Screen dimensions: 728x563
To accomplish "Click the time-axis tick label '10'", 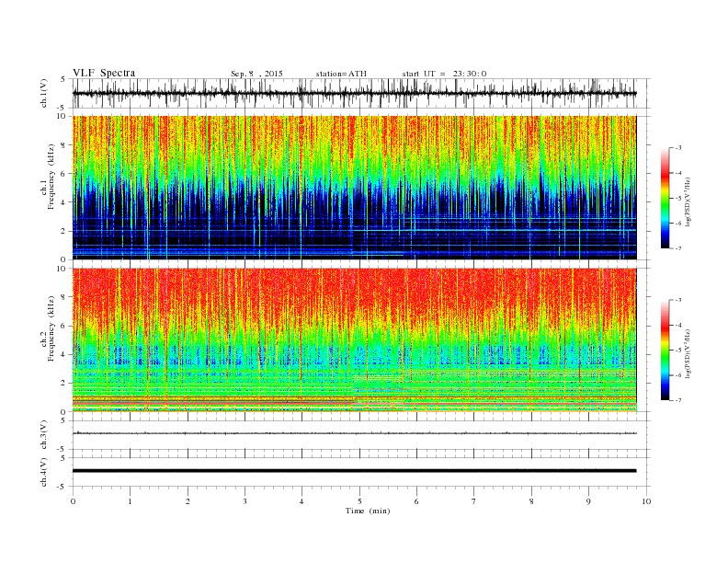I will [646, 501].
